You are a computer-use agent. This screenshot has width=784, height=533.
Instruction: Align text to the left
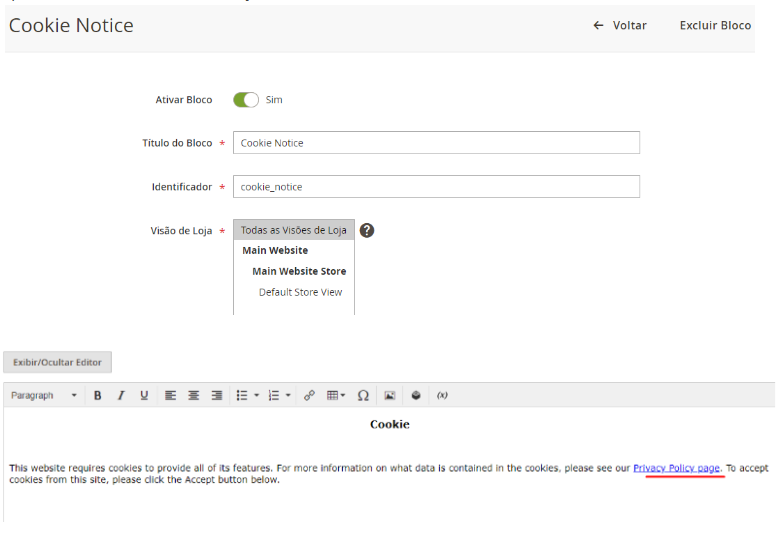pos(170,396)
